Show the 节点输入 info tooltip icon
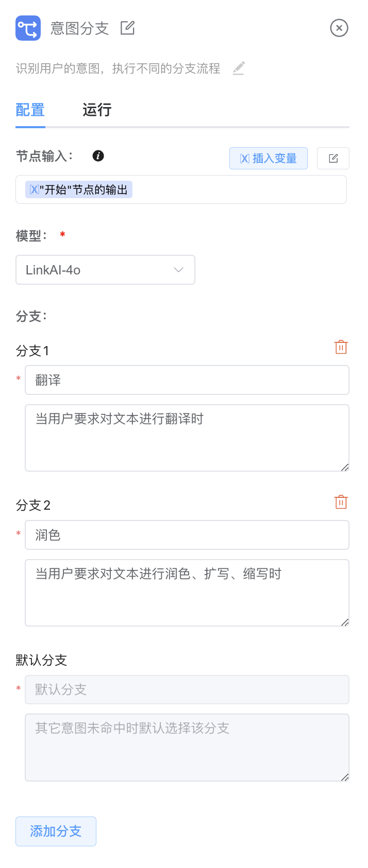Viewport: 368px width, 868px height. (x=98, y=156)
